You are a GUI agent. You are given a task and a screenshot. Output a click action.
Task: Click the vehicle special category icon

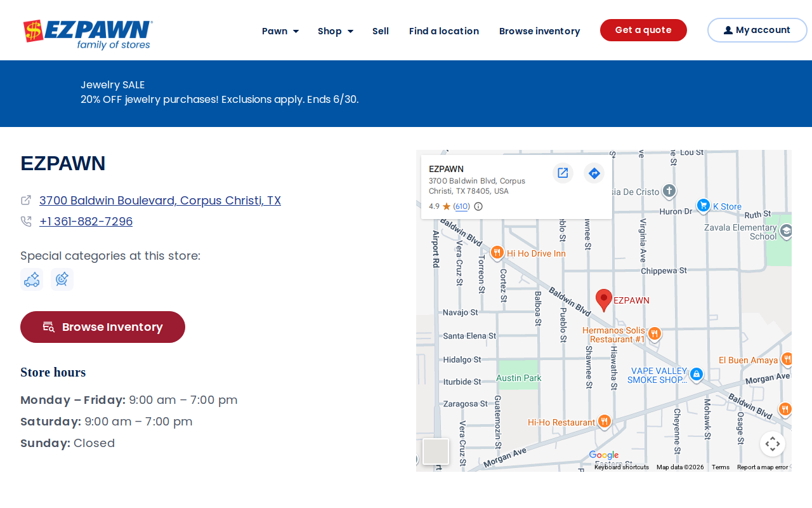pos(32,279)
